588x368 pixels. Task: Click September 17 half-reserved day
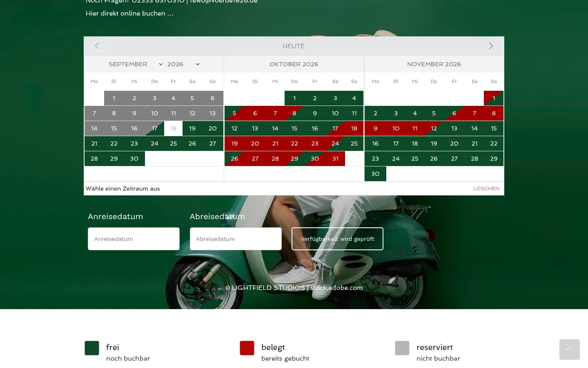coord(154,128)
